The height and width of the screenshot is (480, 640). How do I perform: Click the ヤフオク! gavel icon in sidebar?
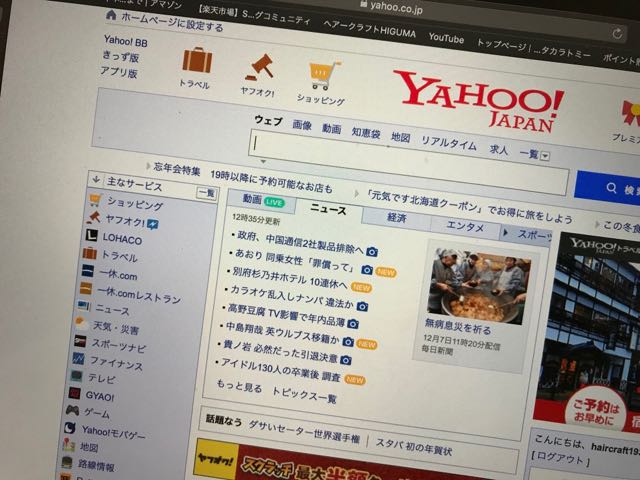pyautogui.click(x=93, y=217)
